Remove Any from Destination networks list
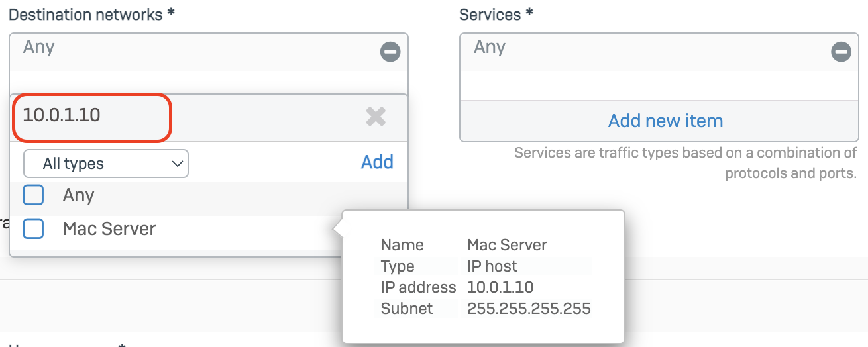 coord(390,52)
